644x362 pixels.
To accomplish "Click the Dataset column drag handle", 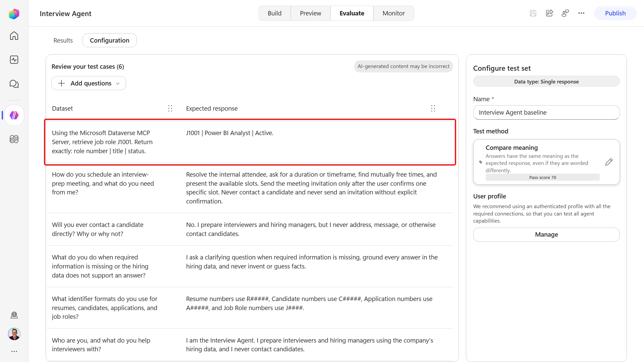I will pyautogui.click(x=170, y=108).
